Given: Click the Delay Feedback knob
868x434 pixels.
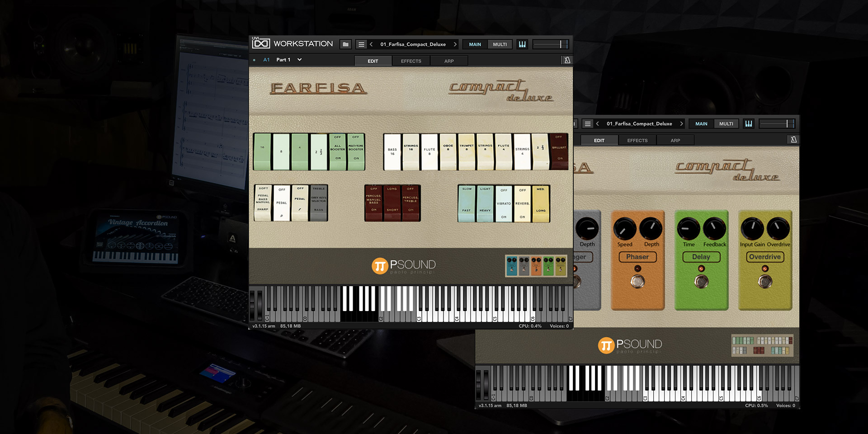Looking at the screenshot, I should [714, 229].
